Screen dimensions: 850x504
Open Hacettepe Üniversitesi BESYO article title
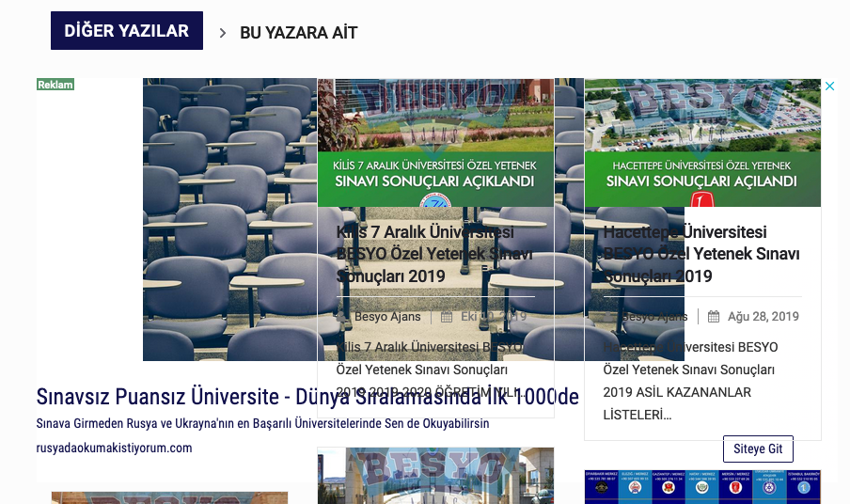click(x=701, y=254)
